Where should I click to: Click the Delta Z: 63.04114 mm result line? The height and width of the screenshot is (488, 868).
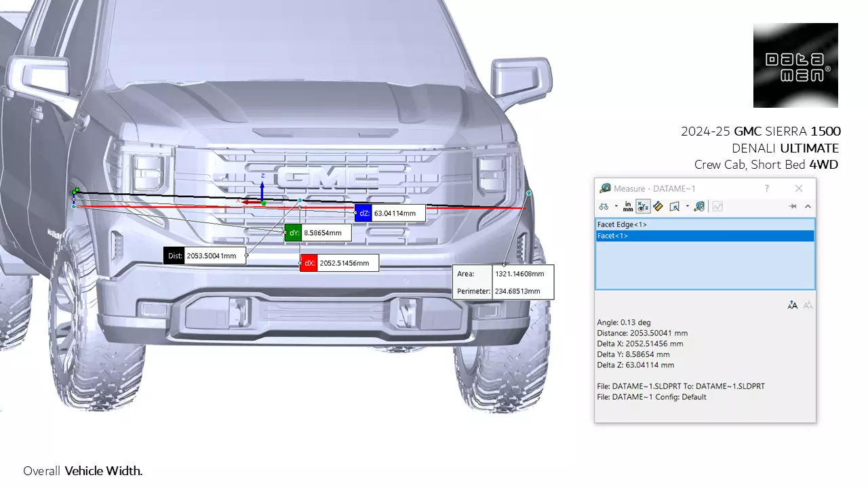click(x=635, y=365)
